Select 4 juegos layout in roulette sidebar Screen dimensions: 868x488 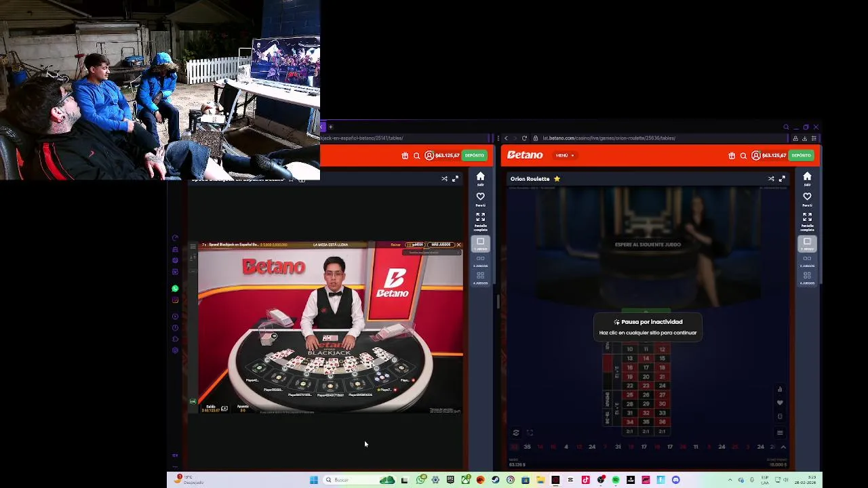(x=807, y=278)
